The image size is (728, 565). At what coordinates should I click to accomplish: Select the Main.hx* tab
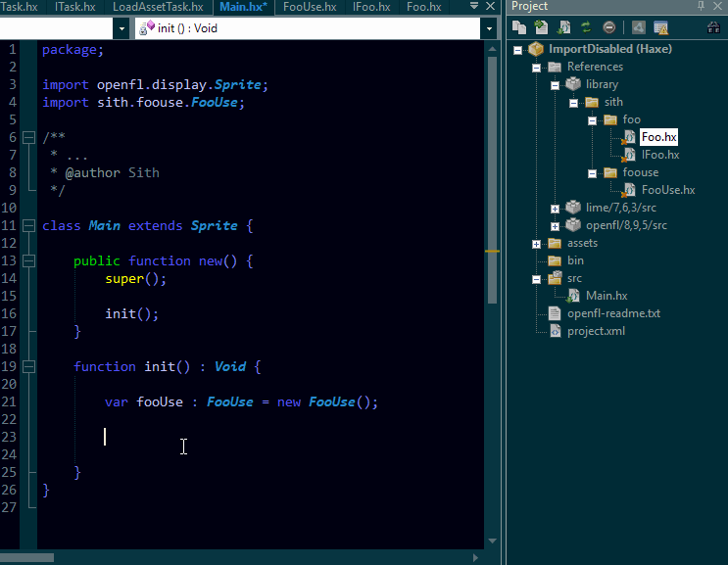243,7
